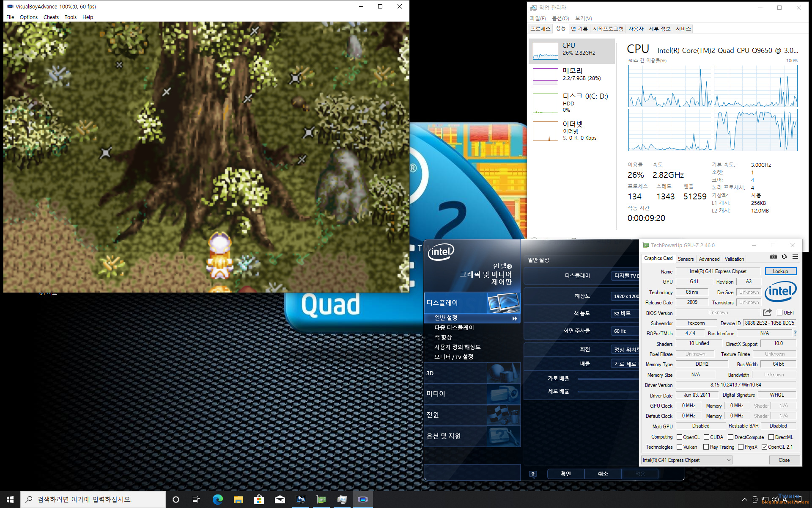Open Microsoft Edge from the taskbar
This screenshot has height=508, width=812.
(x=217, y=500)
